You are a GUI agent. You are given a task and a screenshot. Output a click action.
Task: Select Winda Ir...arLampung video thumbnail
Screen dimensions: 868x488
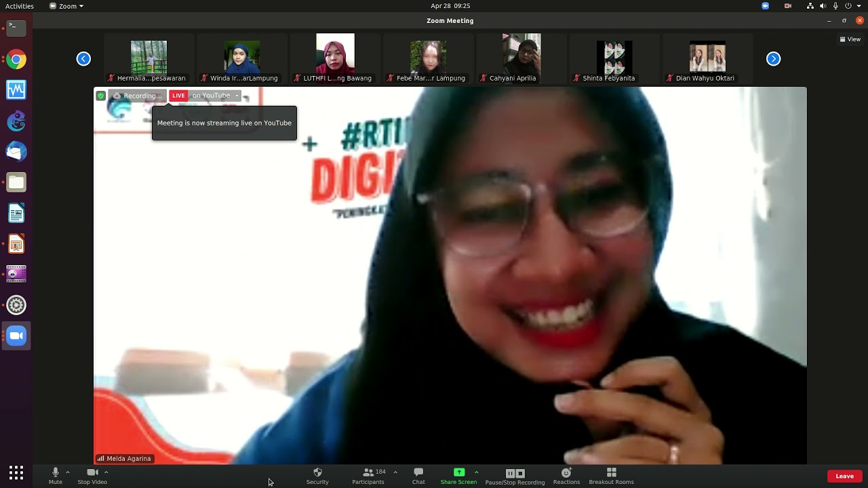pyautogui.click(x=242, y=58)
